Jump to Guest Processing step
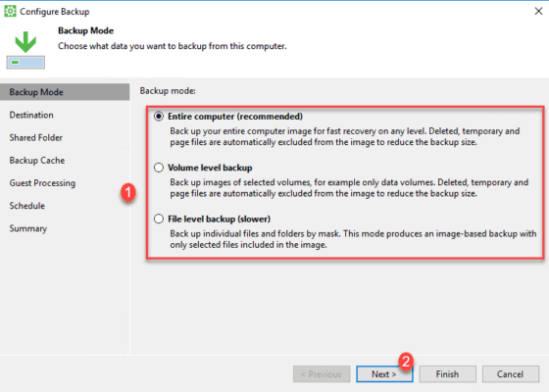This screenshot has width=549, height=392. coord(42,183)
